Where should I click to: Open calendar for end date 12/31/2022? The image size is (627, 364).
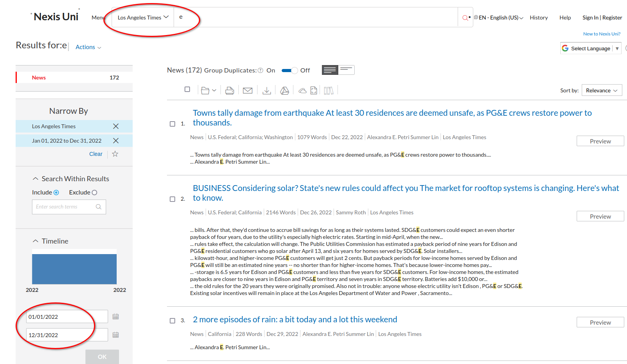116,335
